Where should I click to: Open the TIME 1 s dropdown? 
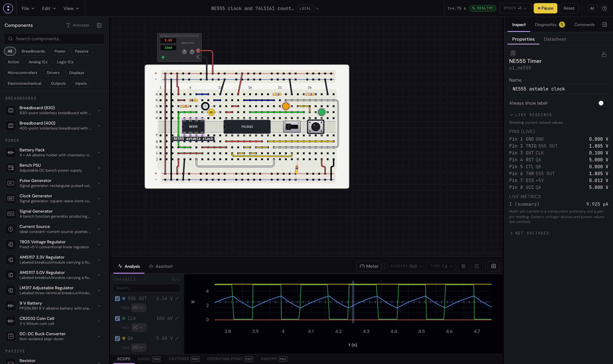[x=441, y=266]
